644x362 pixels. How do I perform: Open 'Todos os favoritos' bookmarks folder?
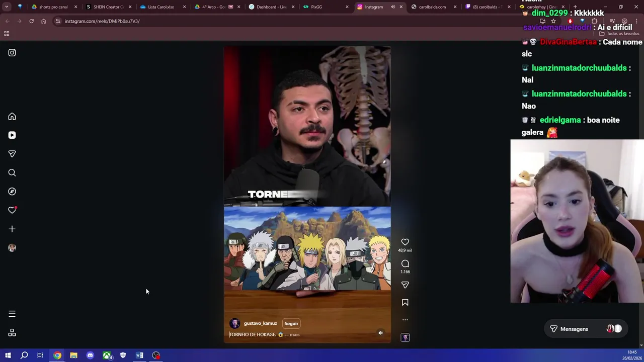[619, 34]
